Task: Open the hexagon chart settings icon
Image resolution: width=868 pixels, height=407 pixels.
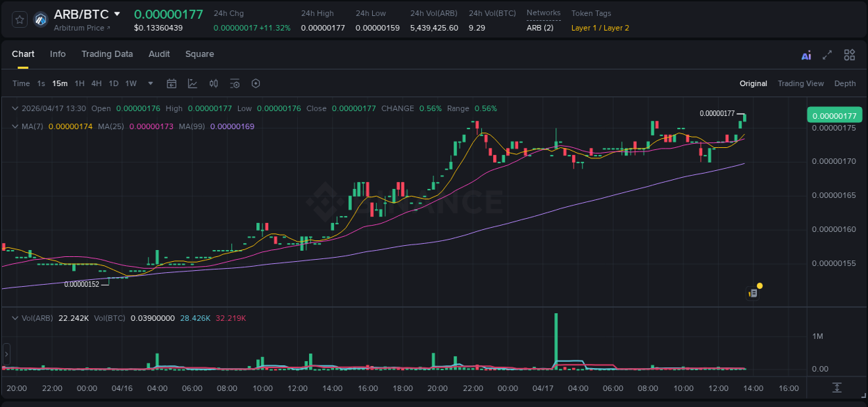Action: [x=256, y=83]
